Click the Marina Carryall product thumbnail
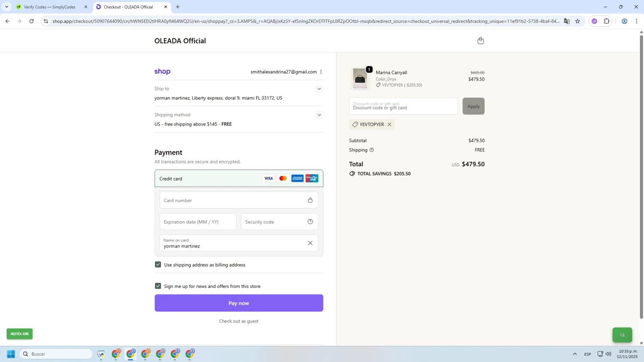 (x=360, y=79)
